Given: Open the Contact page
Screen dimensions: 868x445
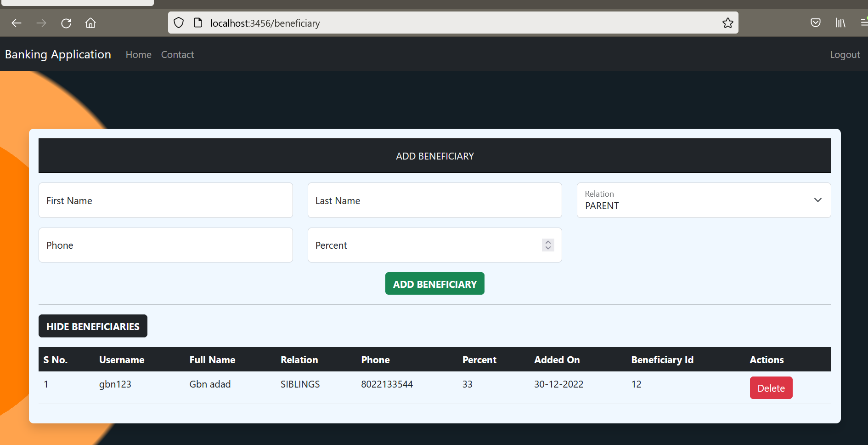Looking at the screenshot, I should 177,54.
